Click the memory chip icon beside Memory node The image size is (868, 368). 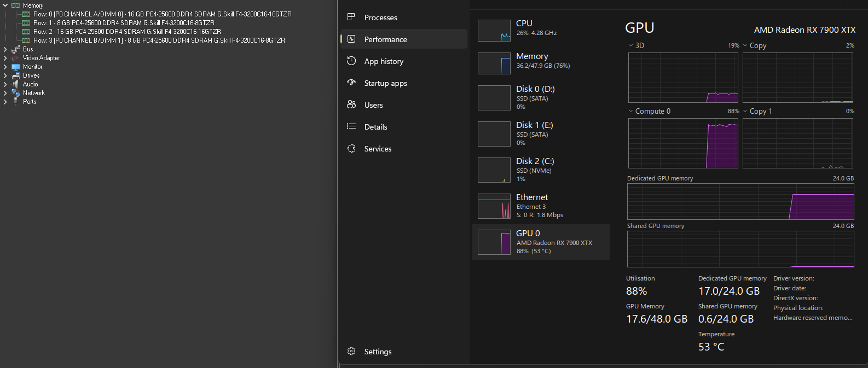click(15, 5)
